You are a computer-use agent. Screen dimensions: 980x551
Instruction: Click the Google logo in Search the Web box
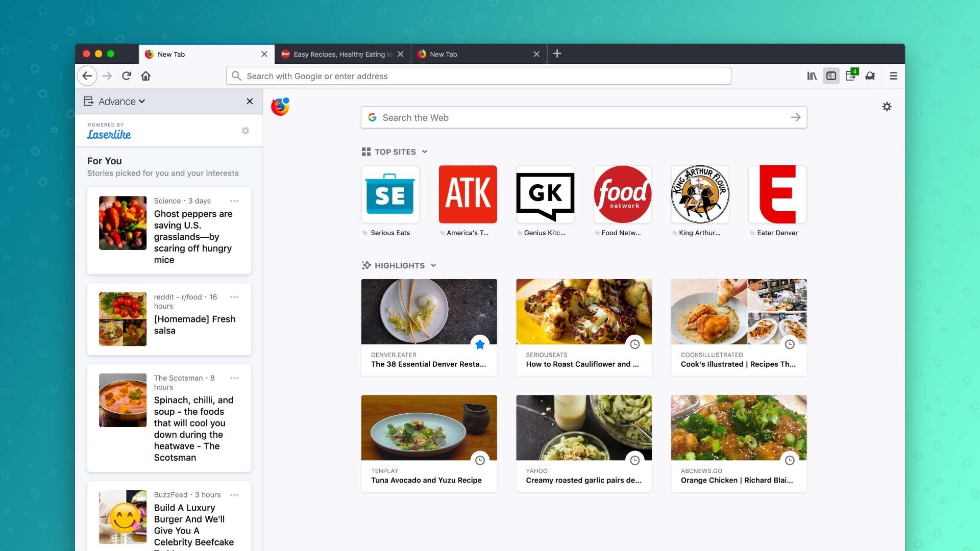click(x=373, y=117)
